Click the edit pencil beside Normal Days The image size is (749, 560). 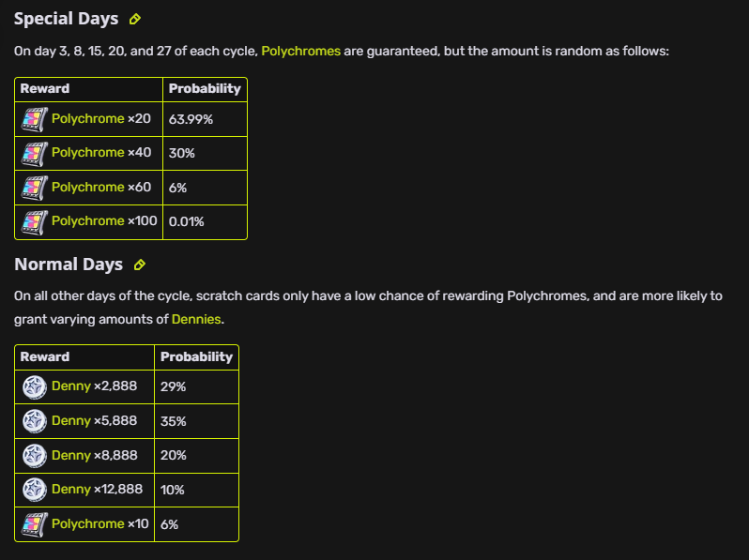[140, 265]
